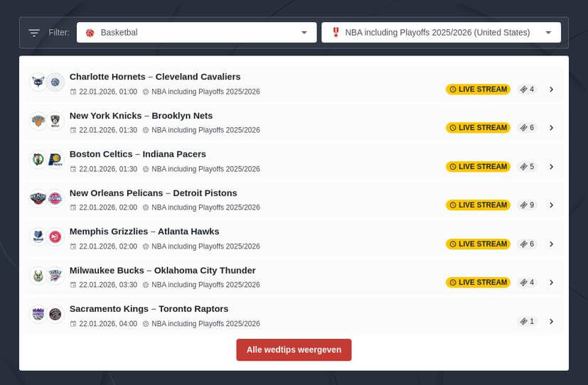Click the filter lines icon
The width and height of the screenshot is (588, 385).
pos(34,33)
